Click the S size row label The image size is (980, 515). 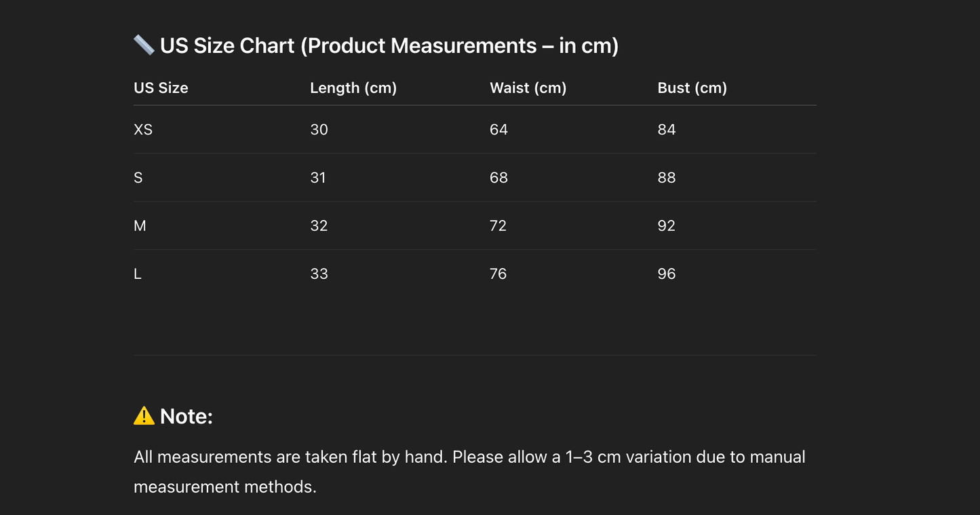click(138, 178)
